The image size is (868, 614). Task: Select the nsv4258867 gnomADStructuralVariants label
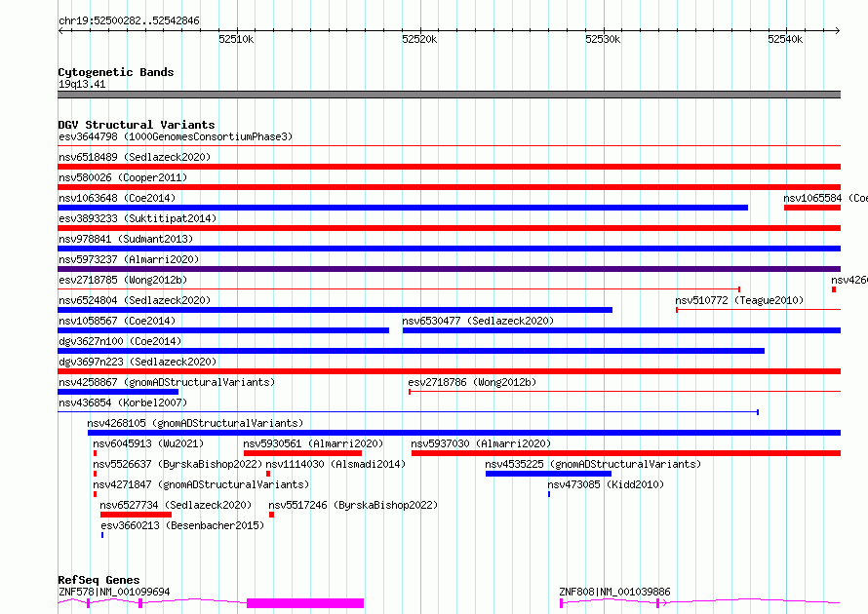click(x=167, y=382)
